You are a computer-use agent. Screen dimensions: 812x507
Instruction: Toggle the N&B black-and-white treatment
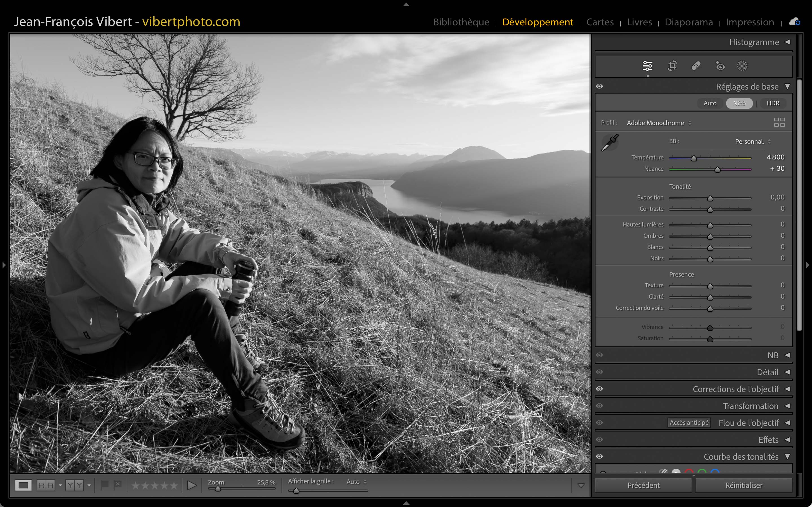(739, 103)
